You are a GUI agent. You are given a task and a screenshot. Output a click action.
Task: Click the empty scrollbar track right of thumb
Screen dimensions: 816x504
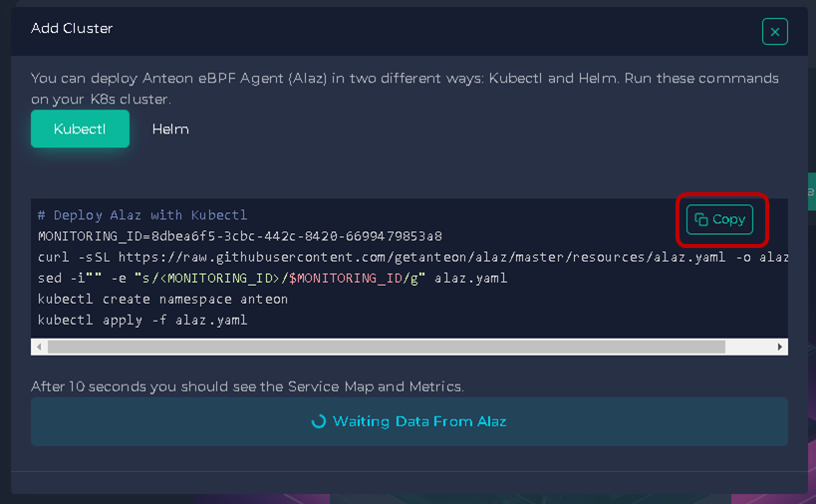748,347
